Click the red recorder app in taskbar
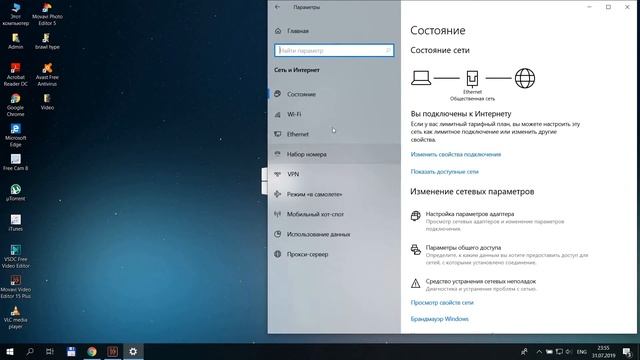 click(x=112, y=351)
